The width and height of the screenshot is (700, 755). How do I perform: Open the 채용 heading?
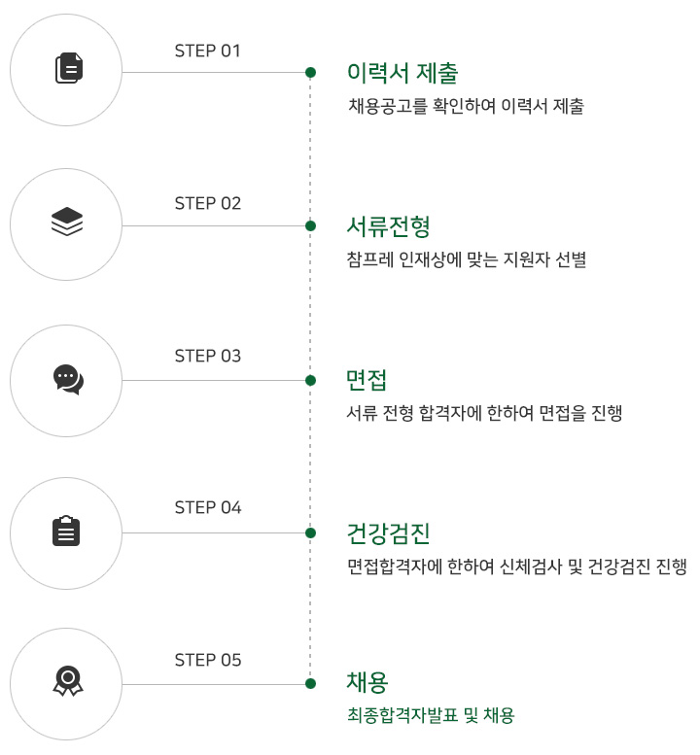pos(367,682)
